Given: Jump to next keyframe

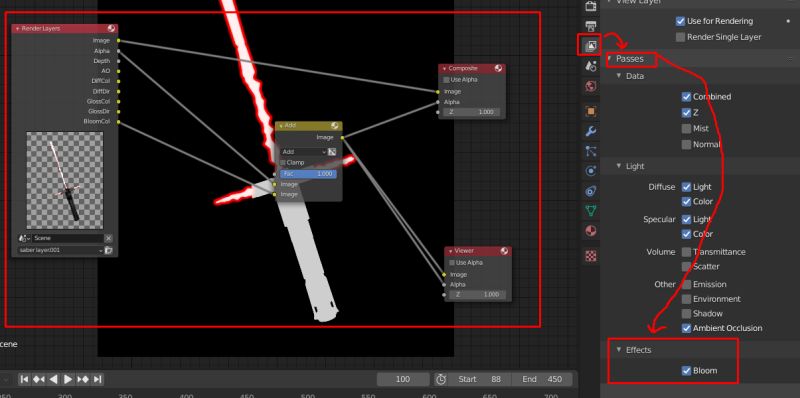Looking at the screenshot, I should pos(83,379).
